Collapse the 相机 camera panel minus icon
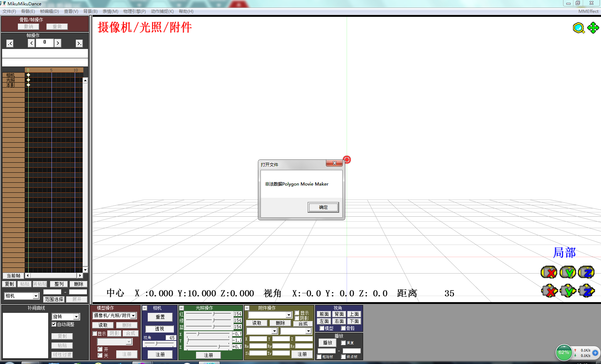The width and height of the screenshot is (601, 364). point(145,308)
